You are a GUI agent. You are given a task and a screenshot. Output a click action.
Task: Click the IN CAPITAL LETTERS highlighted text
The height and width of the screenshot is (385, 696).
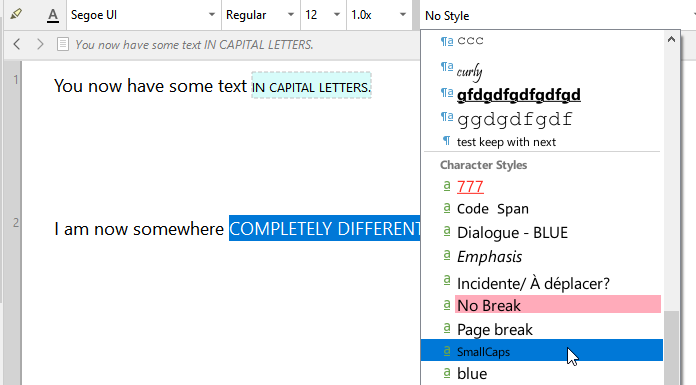click(x=311, y=87)
